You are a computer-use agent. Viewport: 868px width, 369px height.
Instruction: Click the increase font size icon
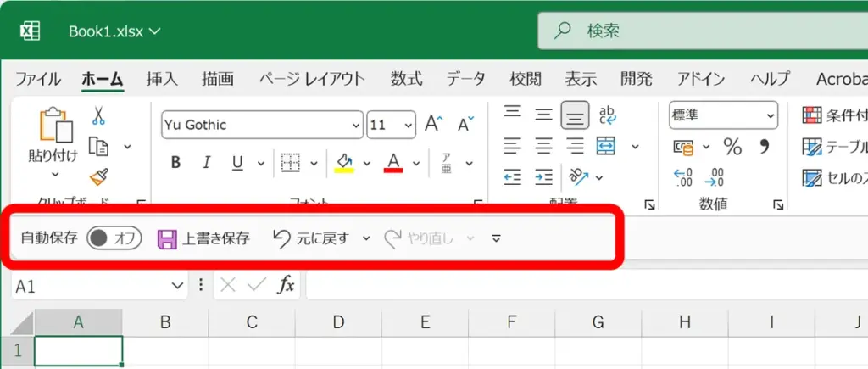[x=433, y=124]
